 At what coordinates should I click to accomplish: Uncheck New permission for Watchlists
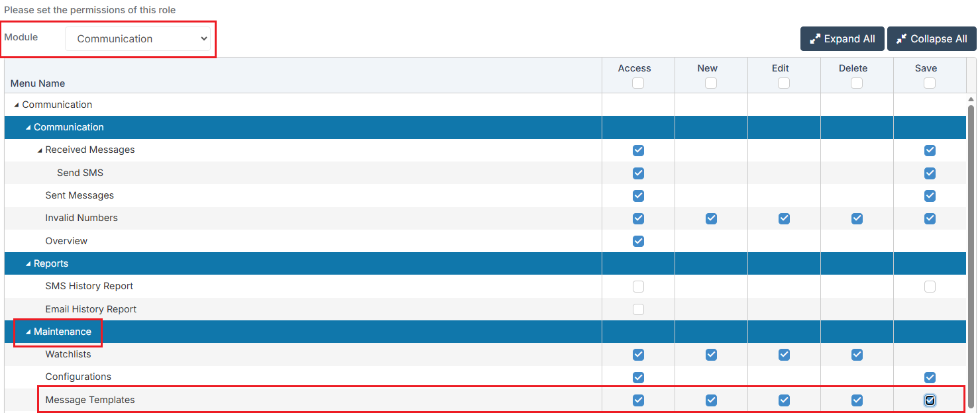click(x=711, y=355)
